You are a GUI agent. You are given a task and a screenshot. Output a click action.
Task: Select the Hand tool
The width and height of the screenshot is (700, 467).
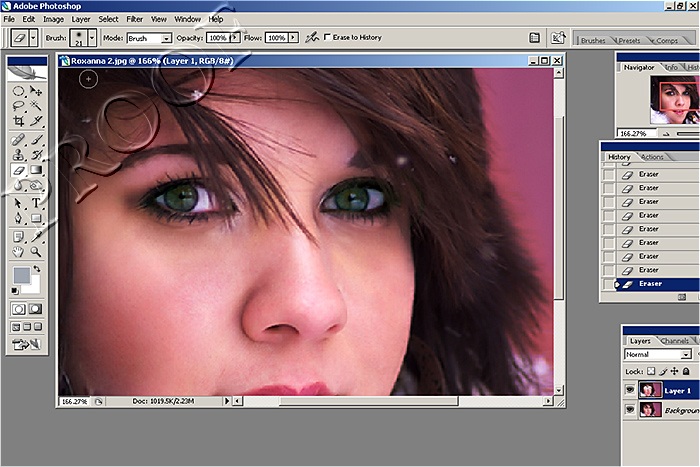pos(18,252)
